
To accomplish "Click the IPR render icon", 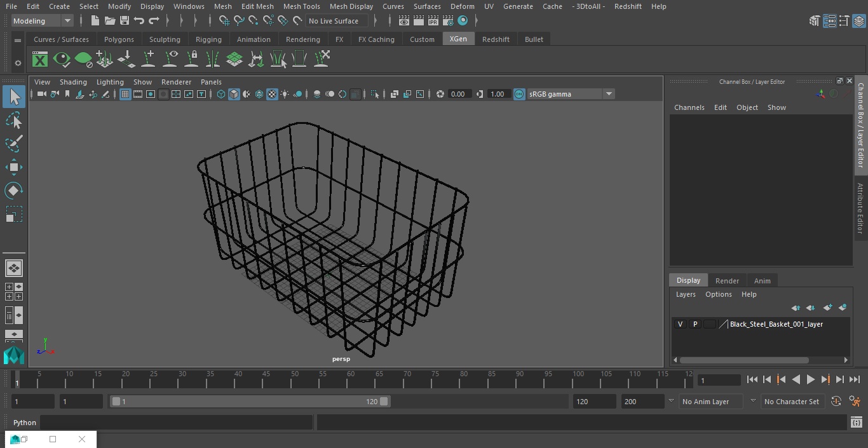I will (433, 21).
